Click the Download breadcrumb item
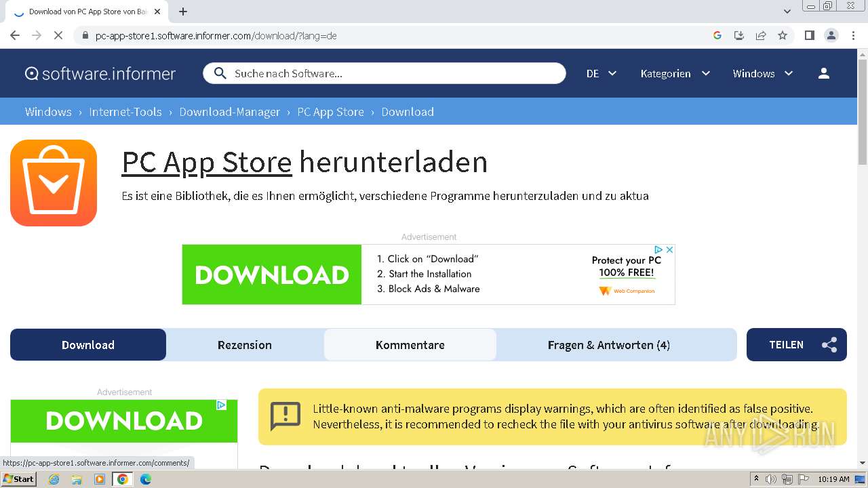Viewport: 868px width, 488px height. point(408,112)
